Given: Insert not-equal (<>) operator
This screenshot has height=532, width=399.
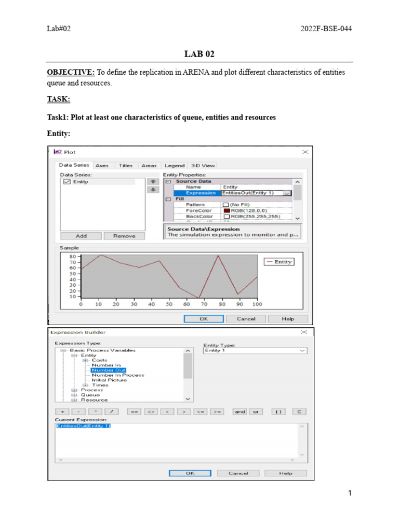Looking at the screenshot, I should point(151,411).
